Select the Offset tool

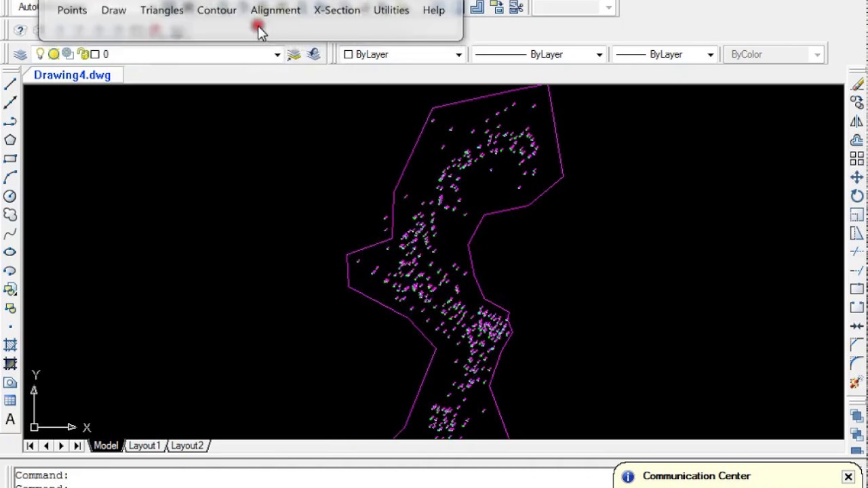pos(856,140)
